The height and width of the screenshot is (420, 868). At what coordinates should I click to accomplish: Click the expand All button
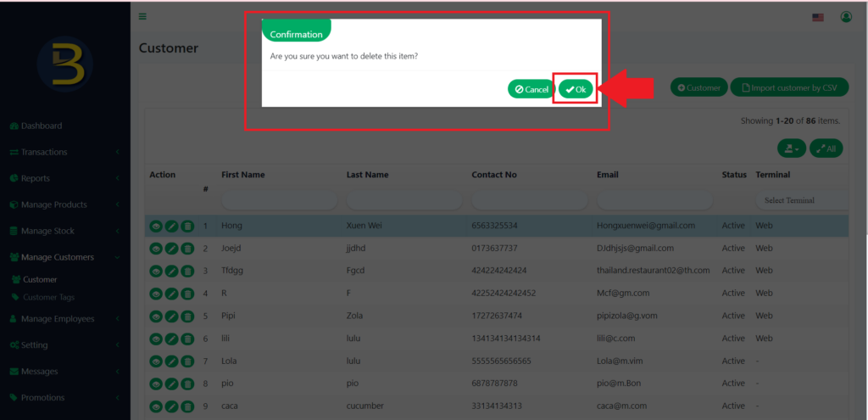tap(826, 148)
